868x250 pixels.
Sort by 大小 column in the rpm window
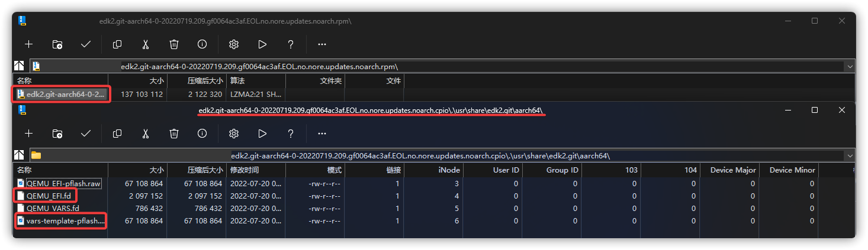pos(137,80)
